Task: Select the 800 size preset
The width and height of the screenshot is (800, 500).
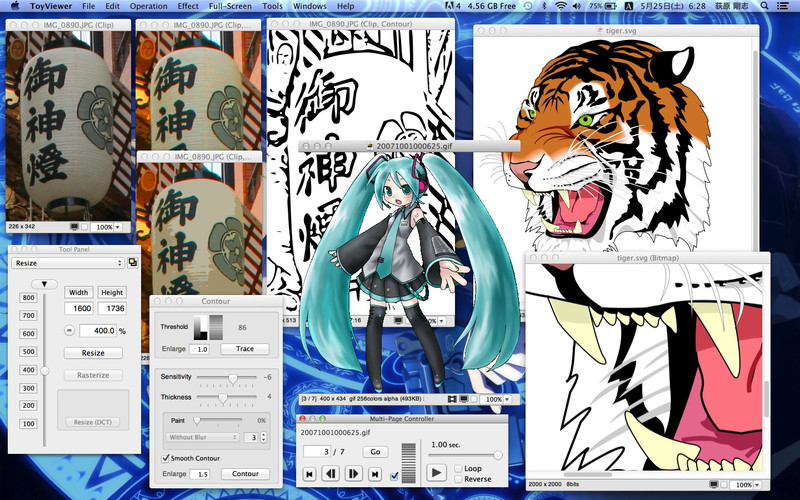Action: (x=29, y=297)
